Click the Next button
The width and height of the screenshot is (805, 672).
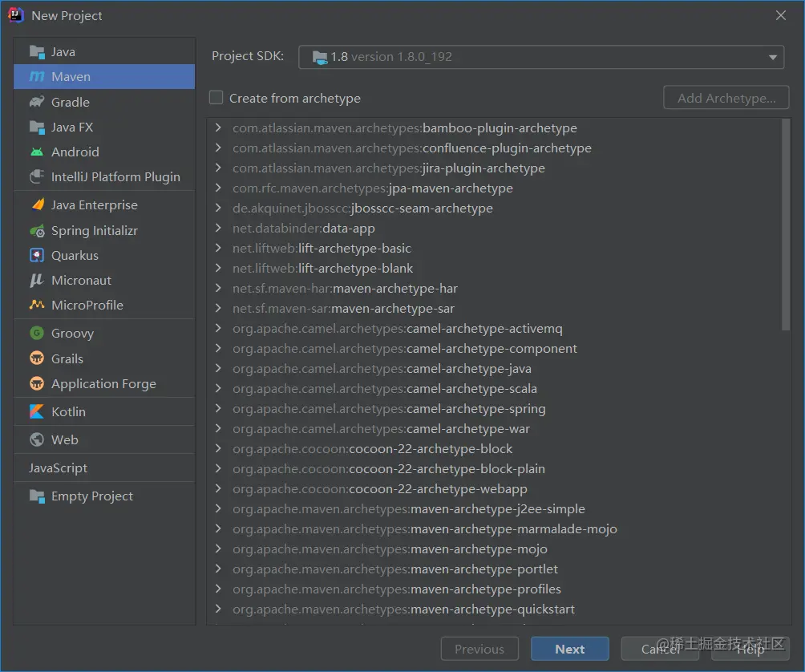tap(570, 649)
